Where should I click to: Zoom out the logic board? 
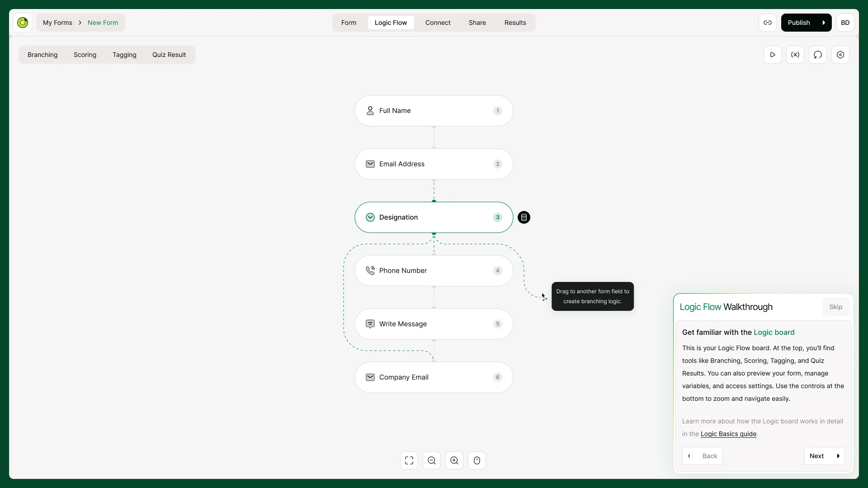pyautogui.click(x=432, y=460)
